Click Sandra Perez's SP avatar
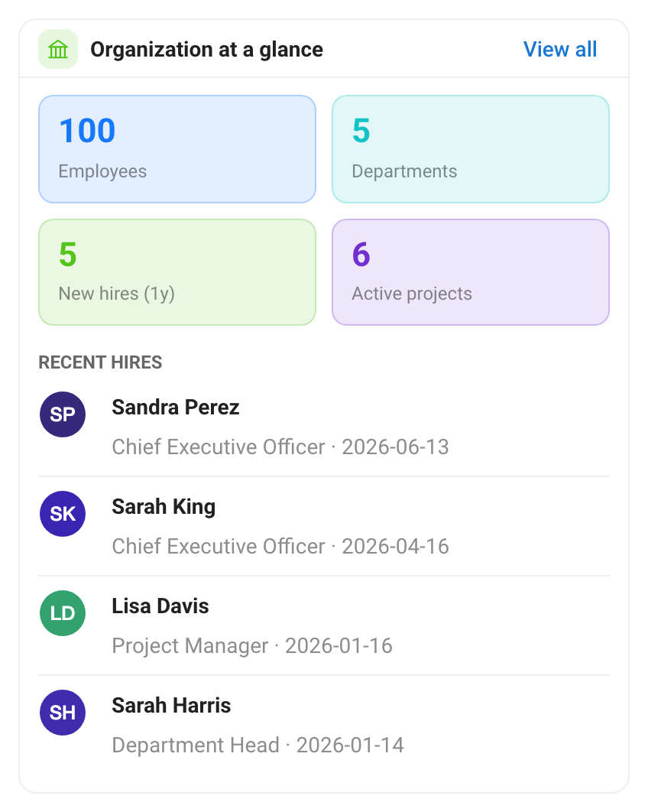The width and height of the screenshot is (648, 812). (63, 414)
